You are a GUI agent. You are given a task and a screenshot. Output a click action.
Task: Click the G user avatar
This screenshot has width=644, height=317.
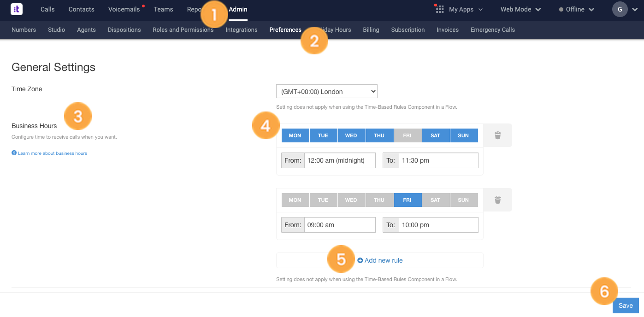pos(620,9)
